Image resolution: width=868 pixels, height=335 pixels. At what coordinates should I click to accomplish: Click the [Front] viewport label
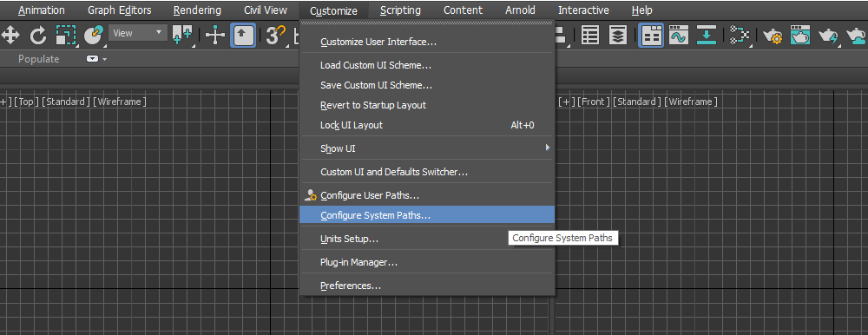coord(594,102)
